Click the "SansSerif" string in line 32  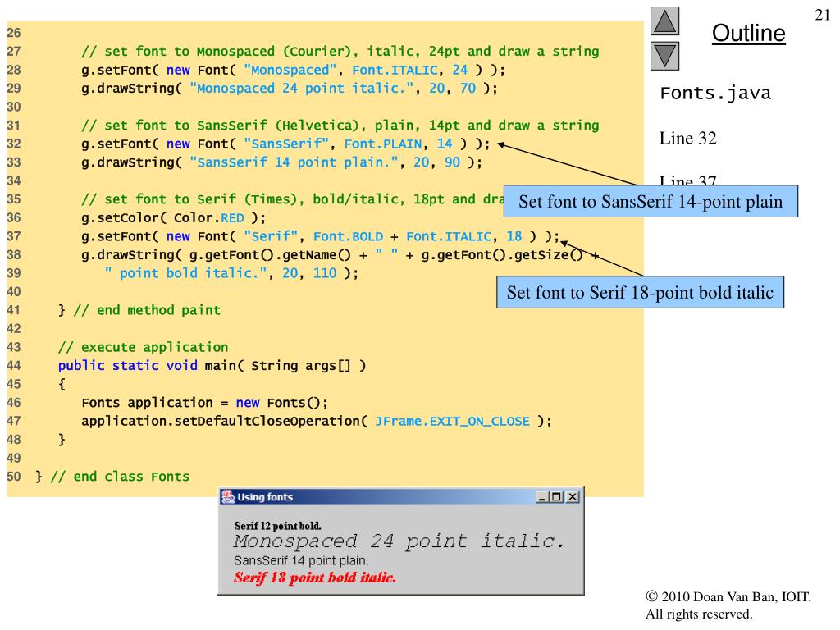[x=286, y=144]
